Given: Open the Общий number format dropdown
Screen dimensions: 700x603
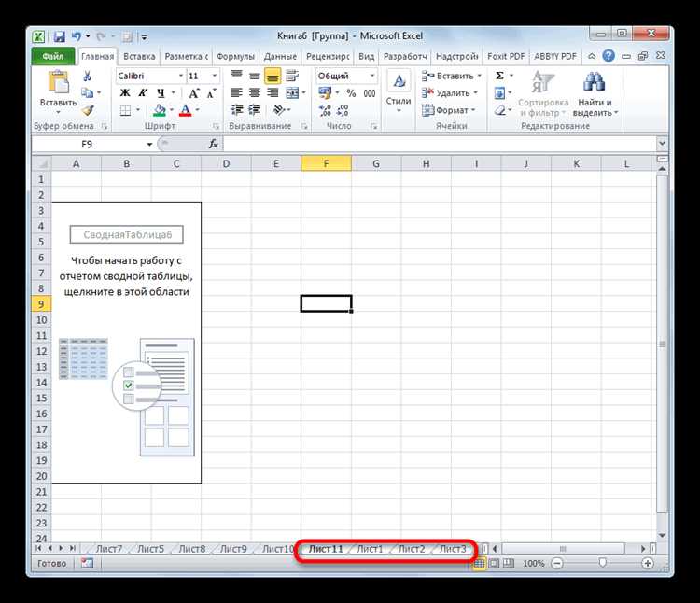Looking at the screenshot, I should [371, 76].
